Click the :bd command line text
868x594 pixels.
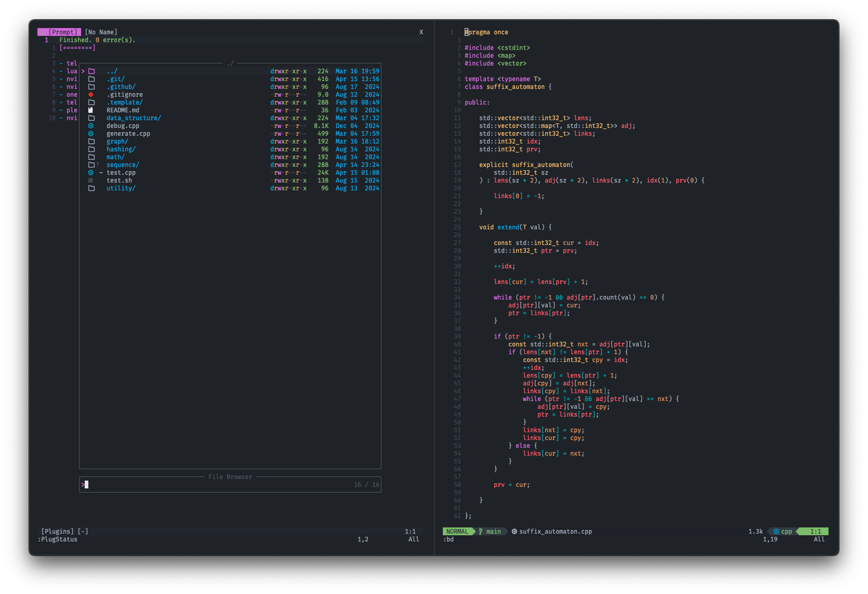pyautogui.click(x=449, y=539)
